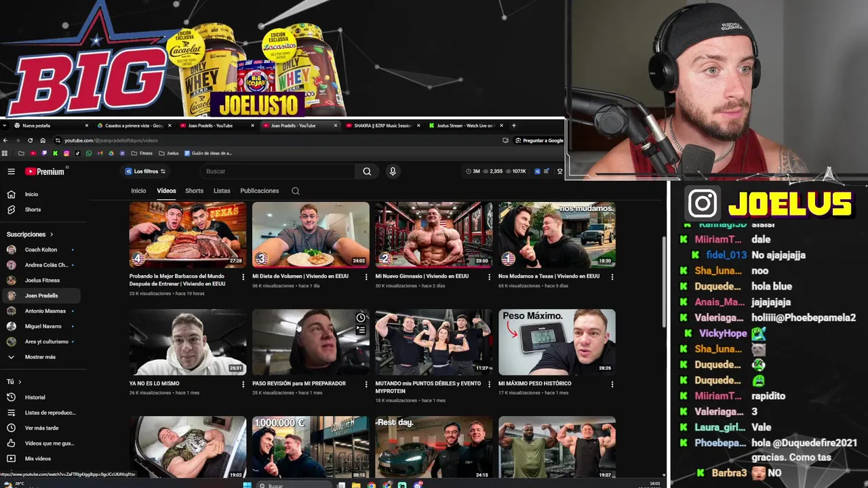Open Ares yt culturismo subscription
This screenshot has height=488, width=868.
coord(40,342)
